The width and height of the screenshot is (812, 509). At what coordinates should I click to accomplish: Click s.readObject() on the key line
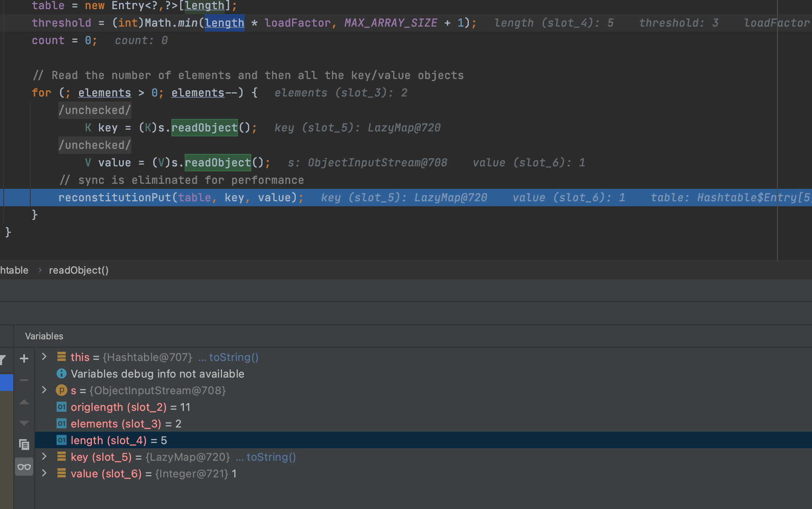(204, 128)
